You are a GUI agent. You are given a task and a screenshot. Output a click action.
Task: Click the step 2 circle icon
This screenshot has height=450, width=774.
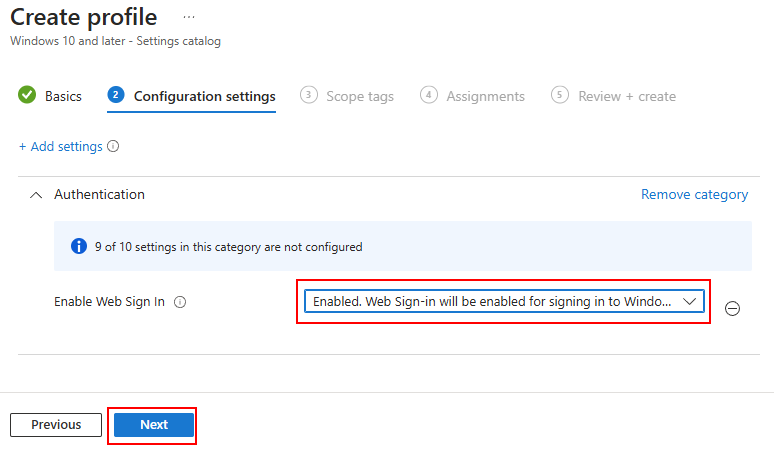pos(116,95)
